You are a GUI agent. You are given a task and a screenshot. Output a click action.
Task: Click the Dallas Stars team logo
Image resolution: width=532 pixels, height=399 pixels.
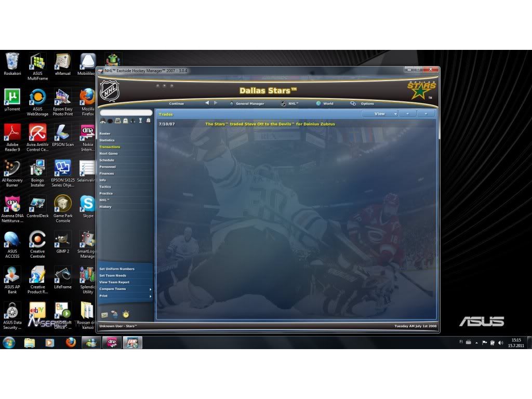[421, 90]
